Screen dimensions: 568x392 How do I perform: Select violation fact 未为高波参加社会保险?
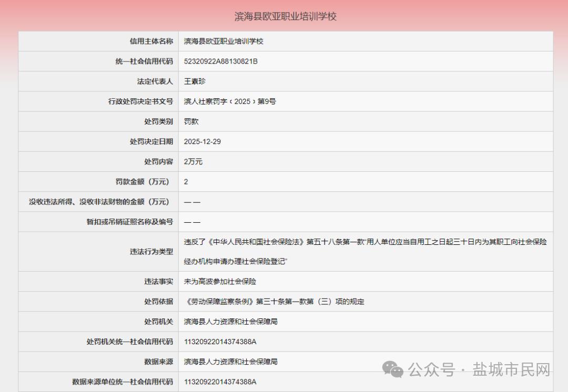point(220,282)
